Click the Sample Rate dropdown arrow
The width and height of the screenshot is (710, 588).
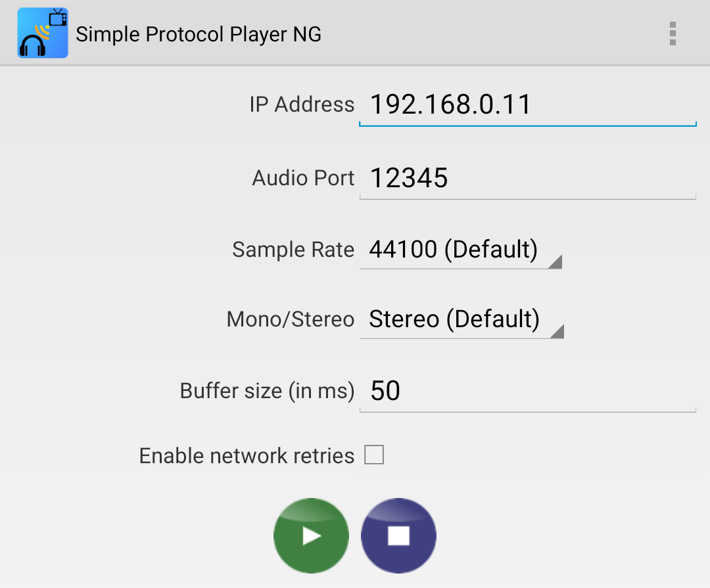click(x=556, y=262)
